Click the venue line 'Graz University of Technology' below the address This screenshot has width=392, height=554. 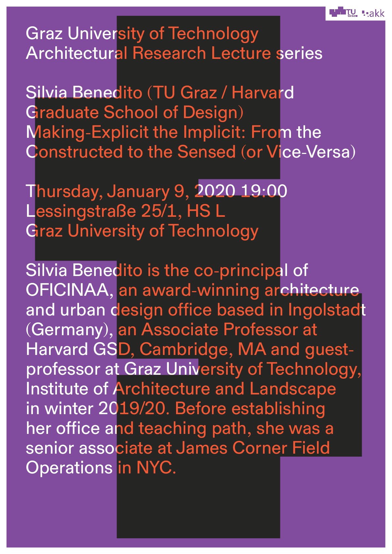pos(142,231)
